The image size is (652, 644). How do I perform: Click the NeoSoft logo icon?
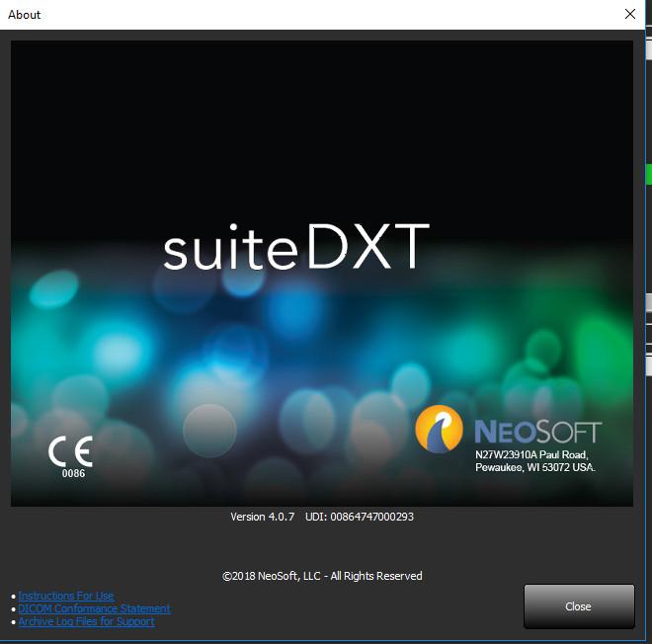tap(439, 429)
